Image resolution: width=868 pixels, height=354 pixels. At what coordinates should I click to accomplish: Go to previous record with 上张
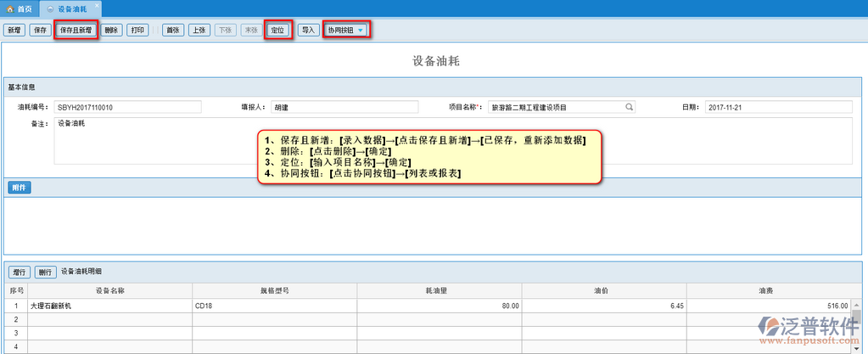(x=199, y=30)
